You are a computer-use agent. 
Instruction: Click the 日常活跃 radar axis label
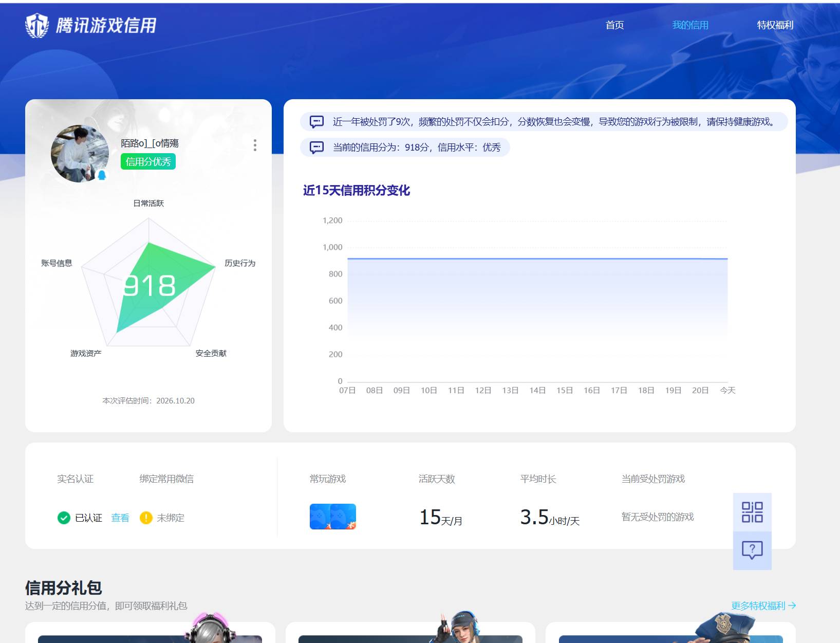pos(148,204)
